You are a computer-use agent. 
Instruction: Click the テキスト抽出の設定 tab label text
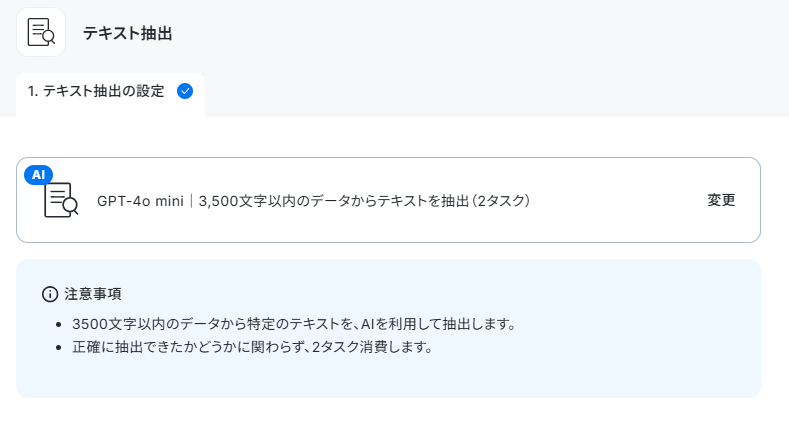coord(103,91)
